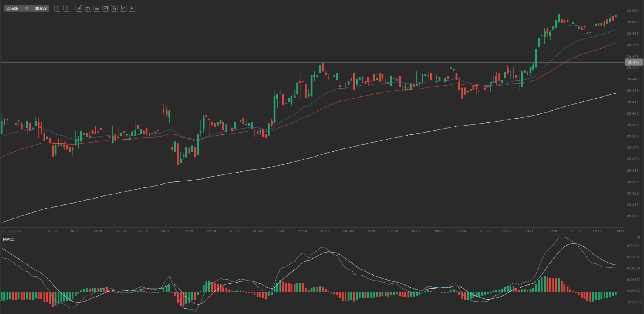Click the 25. Jul date on time axis
Image resolution: width=644 pixels, height=314 pixels.
[x=257, y=231]
